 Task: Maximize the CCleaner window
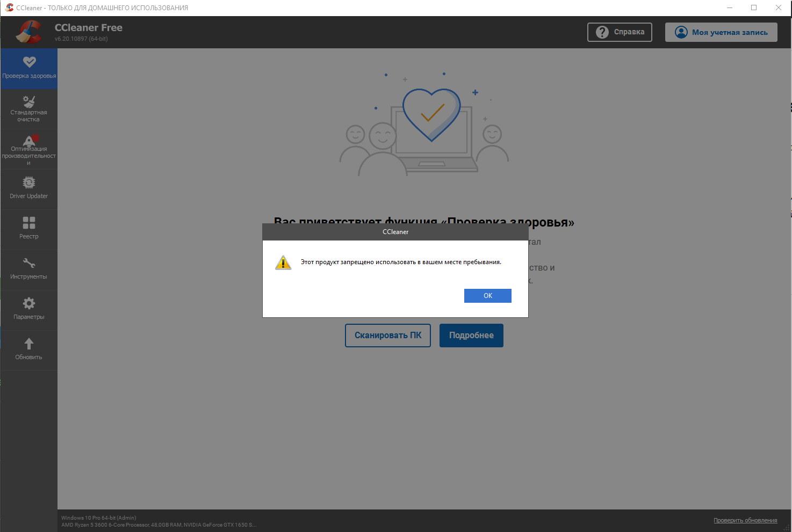click(x=754, y=8)
